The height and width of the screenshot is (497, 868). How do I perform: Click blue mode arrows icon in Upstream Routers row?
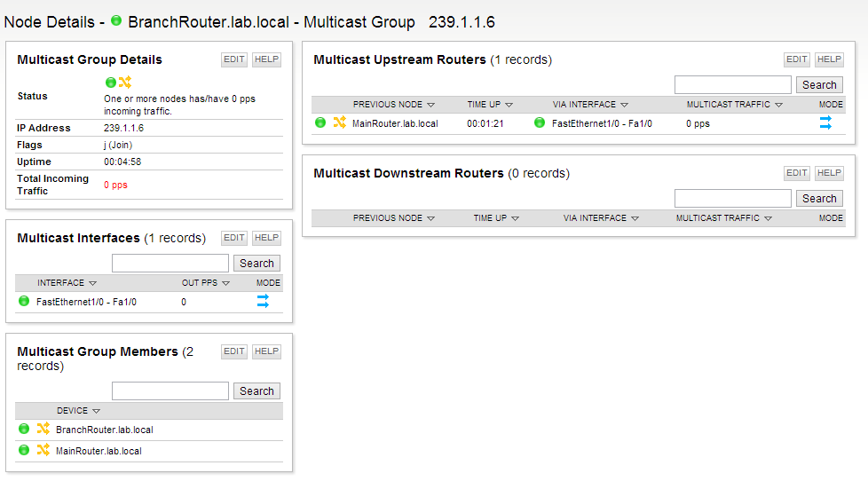(x=825, y=122)
